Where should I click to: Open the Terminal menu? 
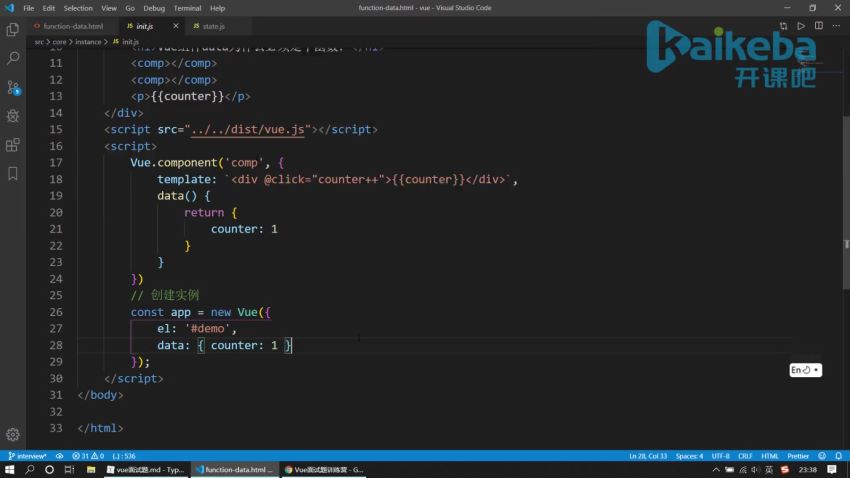point(188,8)
